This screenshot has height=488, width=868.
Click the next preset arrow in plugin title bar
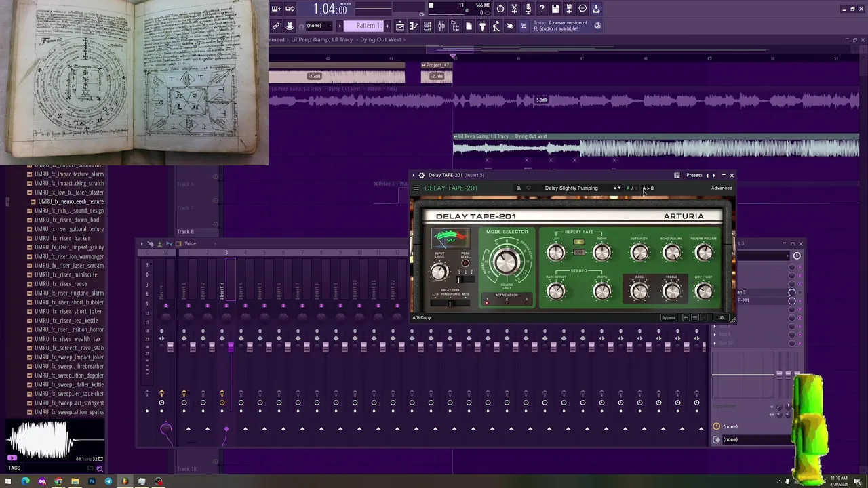coord(713,175)
